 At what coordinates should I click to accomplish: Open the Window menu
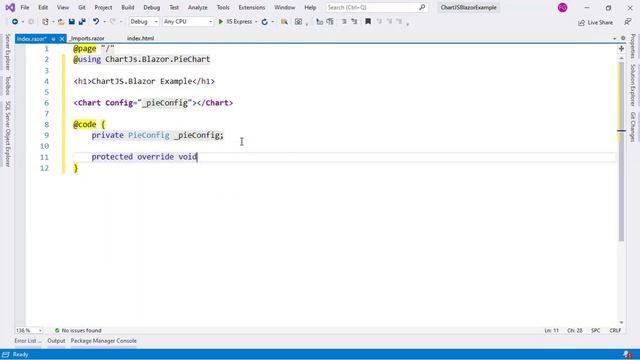point(284,7)
